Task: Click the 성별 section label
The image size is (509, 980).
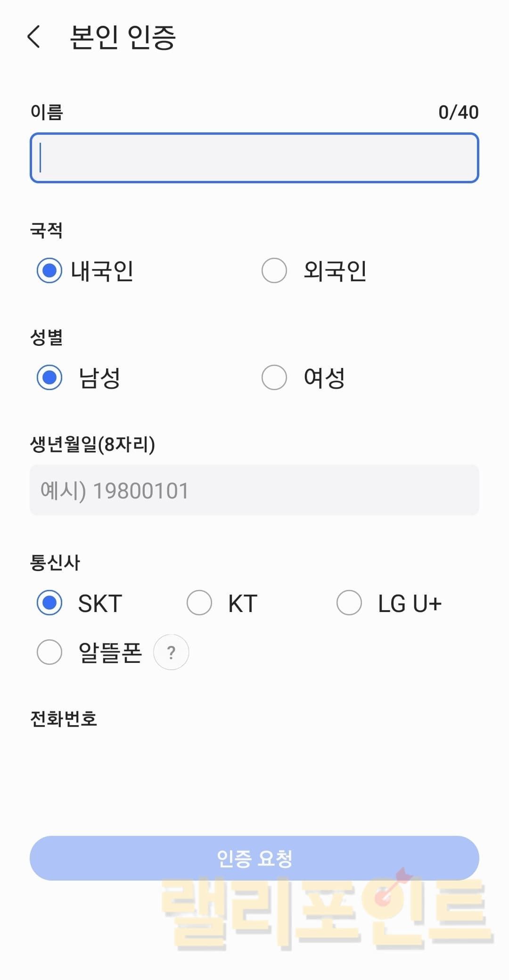Action: pos(46,337)
